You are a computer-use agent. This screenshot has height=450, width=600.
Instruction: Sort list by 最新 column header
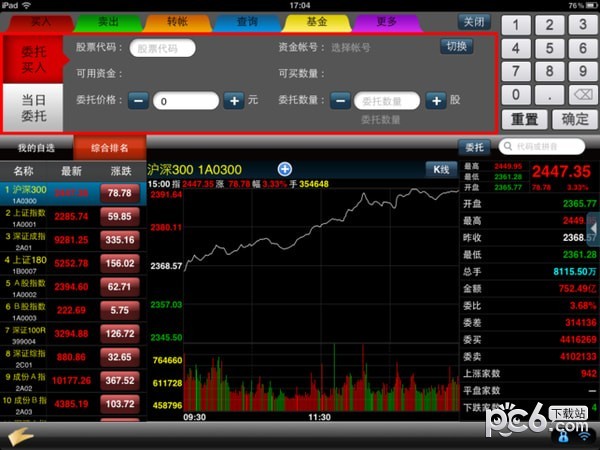tap(72, 171)
